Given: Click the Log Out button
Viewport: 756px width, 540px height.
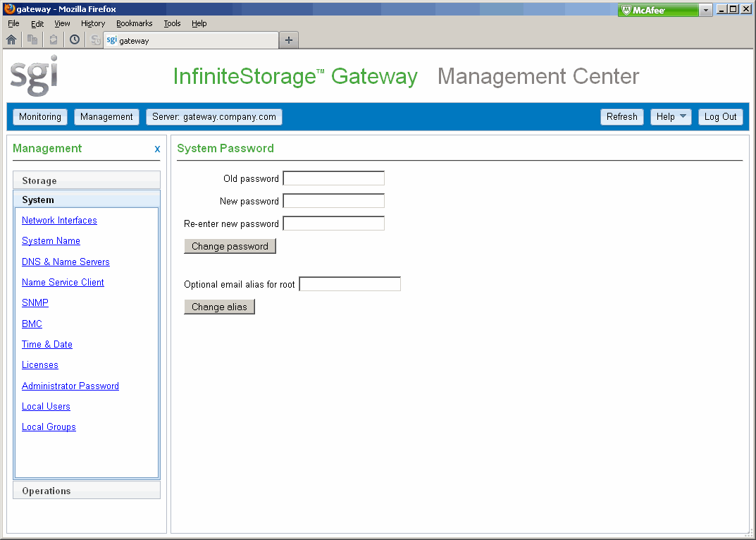Looking at the screenshot, I should pos(720,117).
